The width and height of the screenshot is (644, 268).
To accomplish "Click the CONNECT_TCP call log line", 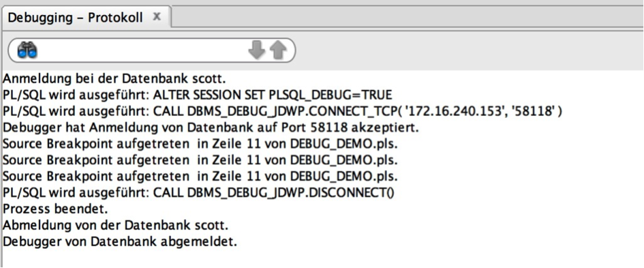I will point(281,111).
